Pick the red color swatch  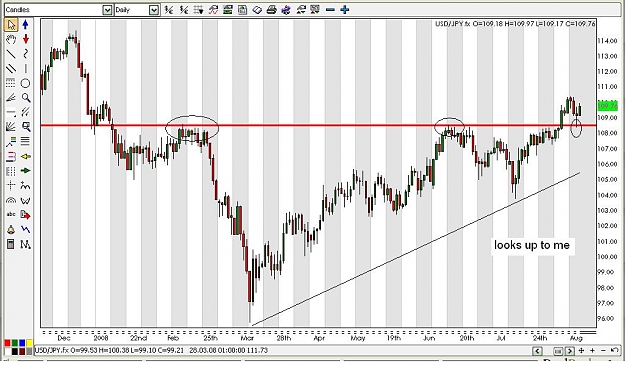(x=7, y=343)
